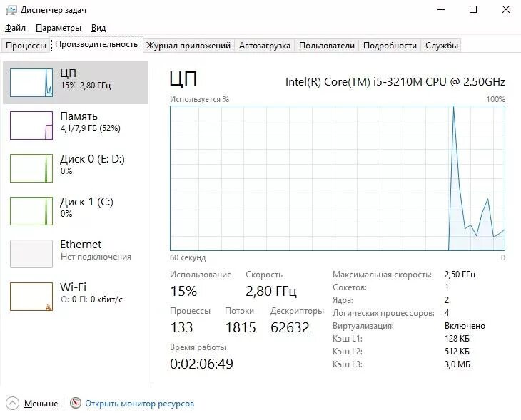Viewport: 521px width, 420px height.
Task: Select the Память sidebar label
Action: pos(79,116)
